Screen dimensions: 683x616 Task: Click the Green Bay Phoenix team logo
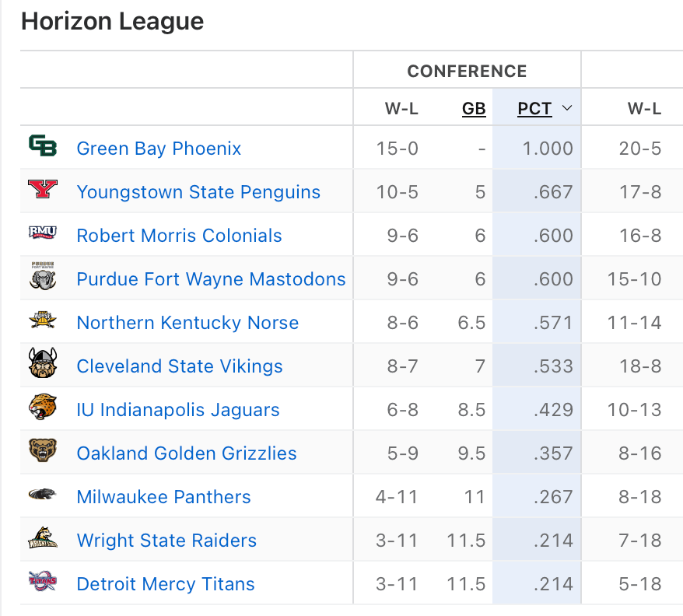coord(43,145)
